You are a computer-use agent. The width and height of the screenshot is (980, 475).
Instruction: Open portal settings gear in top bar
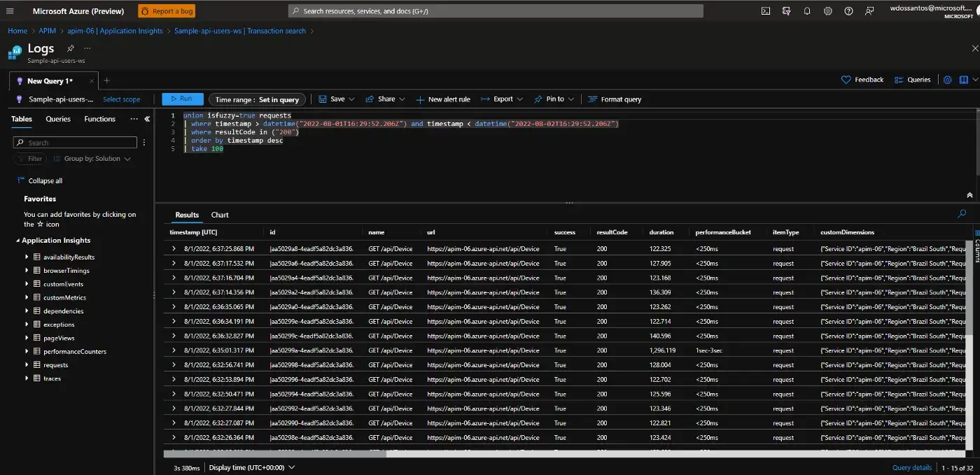point(828,11)
